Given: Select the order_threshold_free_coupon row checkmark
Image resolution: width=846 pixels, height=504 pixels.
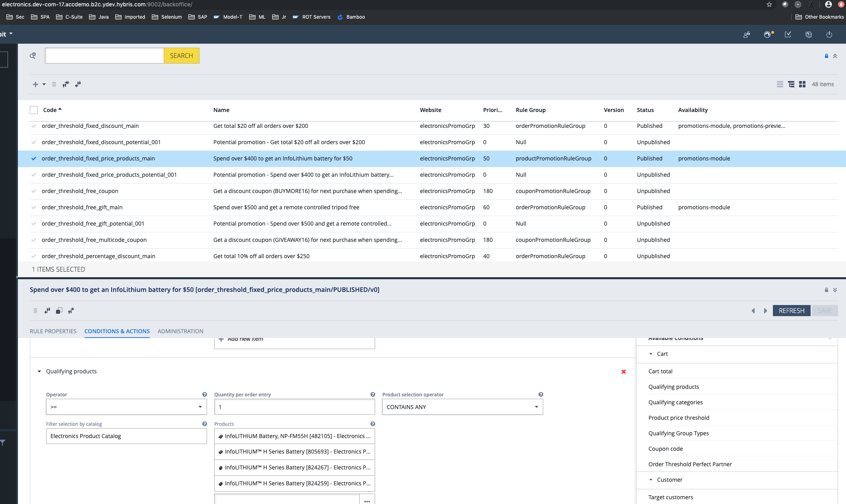Looking at the screenshot, I should (34, 191).
